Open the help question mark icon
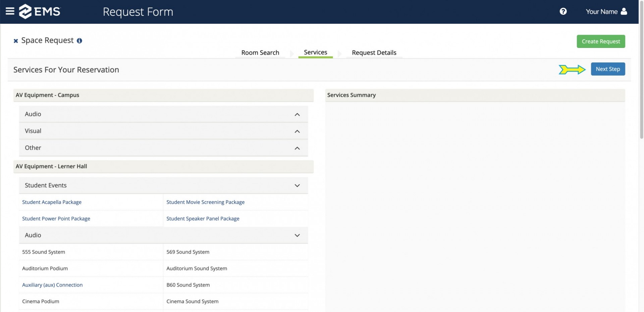 563,11
